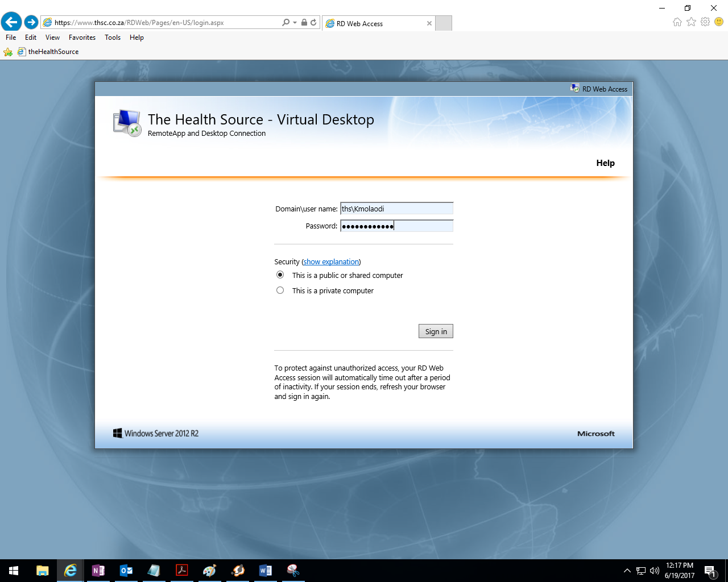This screenshot has height=582, width=728.
Task: Go forward using the browser forward arrow
Action: tap(31, 22)
